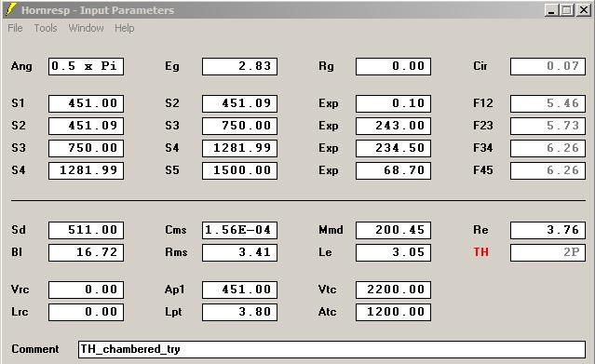
Task: Select the Rms input field
Action: pos(240,253)
